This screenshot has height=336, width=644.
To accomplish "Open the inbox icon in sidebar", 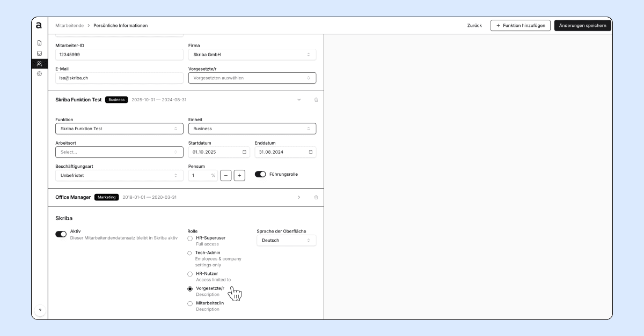I will coord(39,53).
